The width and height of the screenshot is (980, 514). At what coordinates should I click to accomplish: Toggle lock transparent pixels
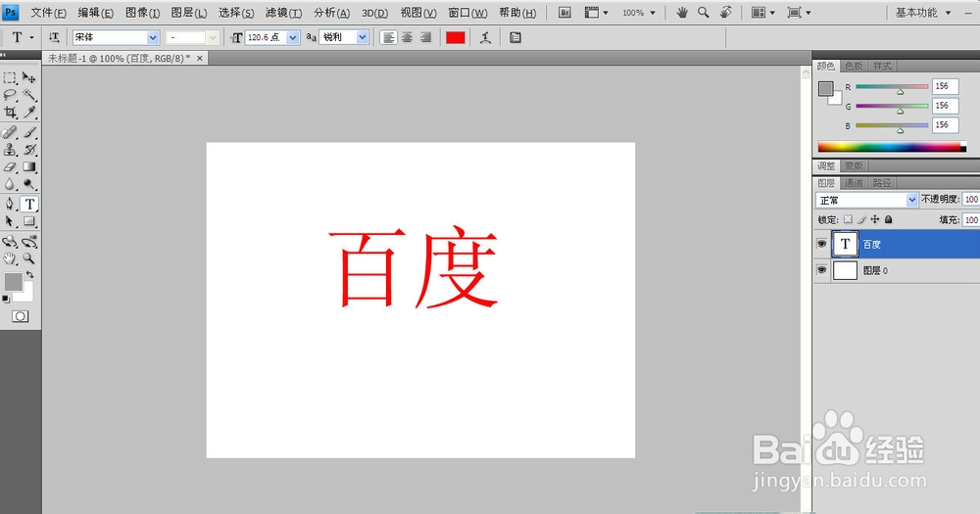[x=848, y=219]
